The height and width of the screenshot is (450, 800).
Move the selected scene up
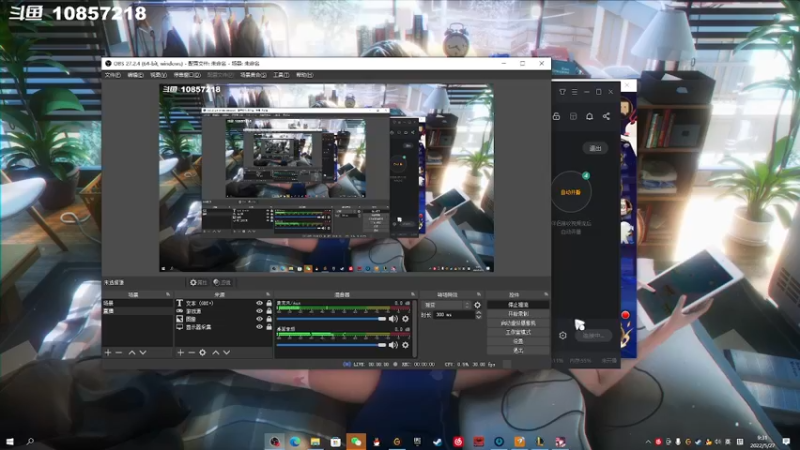click(132, 353)
